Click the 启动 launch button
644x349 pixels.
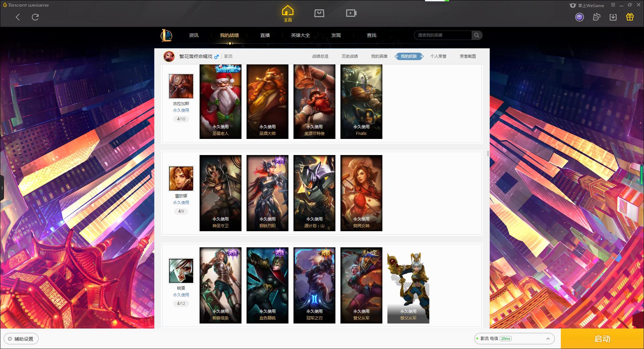(x=602, y=339)
